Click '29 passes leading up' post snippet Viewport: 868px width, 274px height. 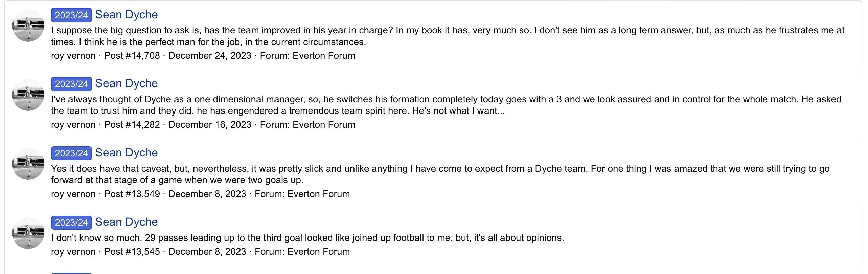tap(307, 238)
